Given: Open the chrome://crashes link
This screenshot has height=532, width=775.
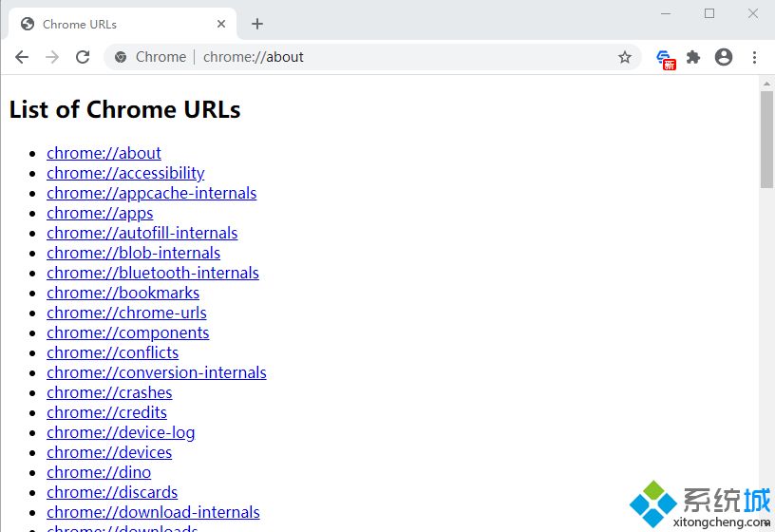Looking at the screenshot, I should [109, 392].
